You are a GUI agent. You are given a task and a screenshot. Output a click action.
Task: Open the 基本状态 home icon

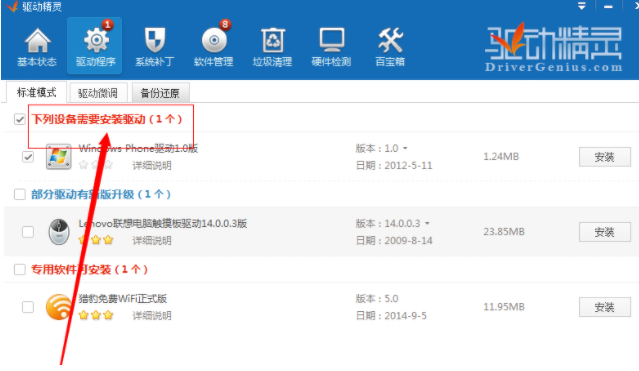click(x=37, y=41)
